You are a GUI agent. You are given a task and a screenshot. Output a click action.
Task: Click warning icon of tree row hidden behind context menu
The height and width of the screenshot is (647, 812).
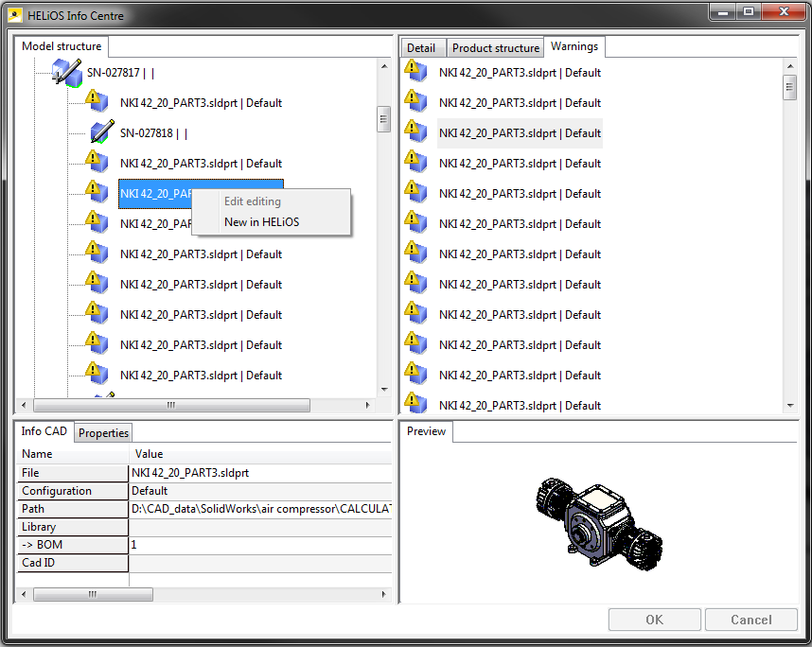point(97,222)
